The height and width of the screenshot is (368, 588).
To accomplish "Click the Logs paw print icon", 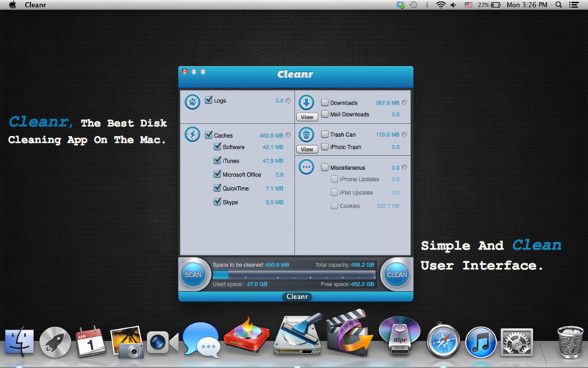I will (192, 102).
